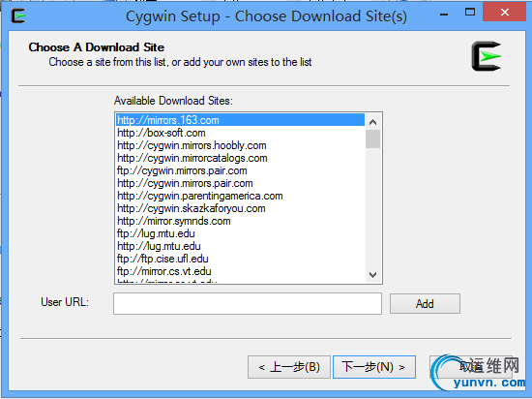The image size is (532, 399).
Task: Choose http://cygwin.mirrors.hoobly.com from the list
Action: coord(240,145)
